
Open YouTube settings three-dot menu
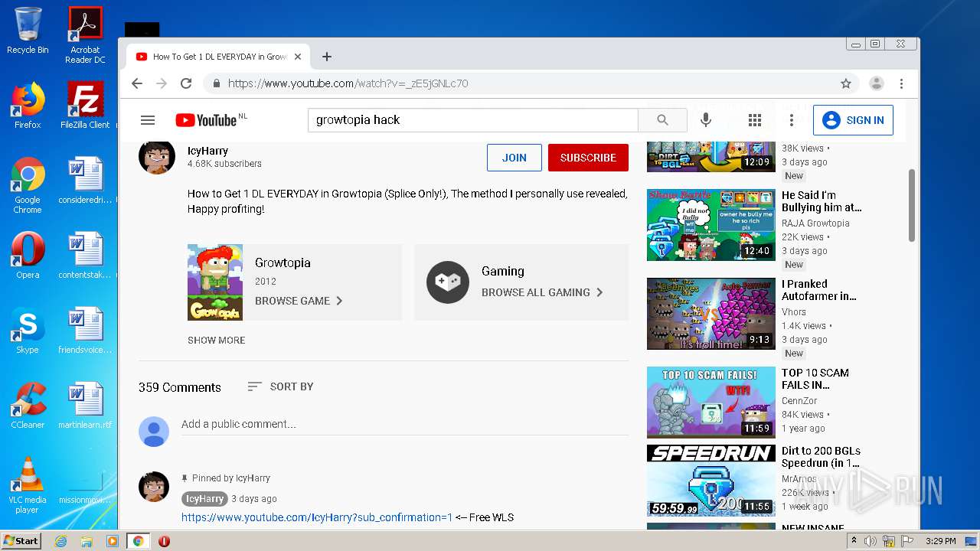click(x=792, y=120)
